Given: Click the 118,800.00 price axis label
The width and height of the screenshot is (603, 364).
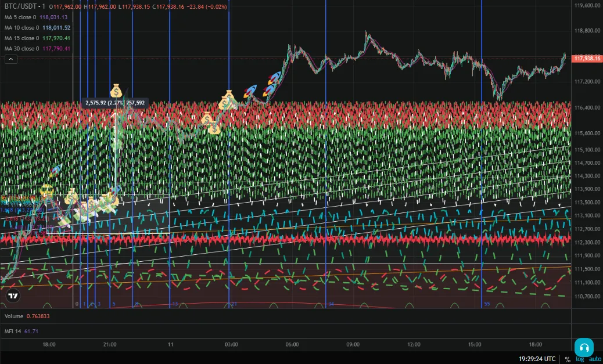Looking at the screenshot, I should click(x=587, y=31).
